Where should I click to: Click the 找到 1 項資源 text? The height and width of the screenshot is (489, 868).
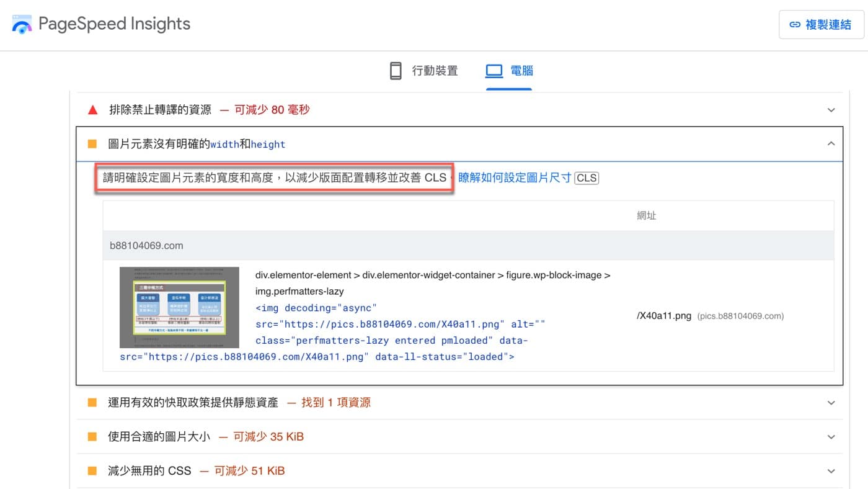(336, 403)
